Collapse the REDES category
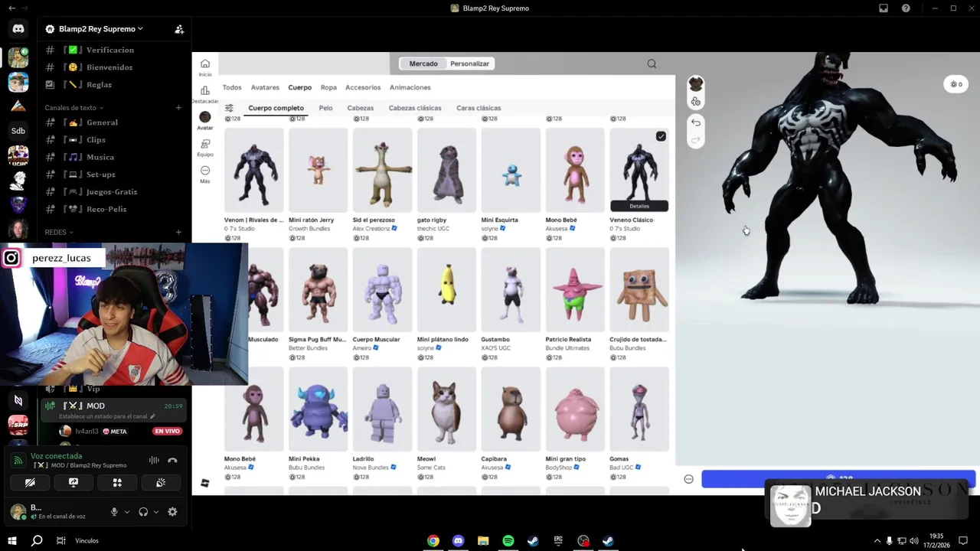The height and width of the screenshot is (551, 980). point(59,232)
